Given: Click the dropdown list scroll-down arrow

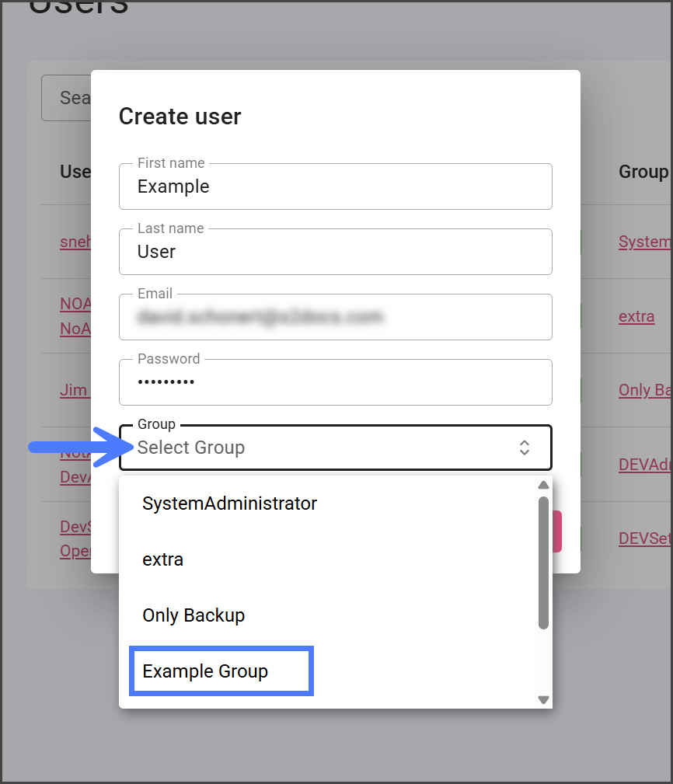Looking at the screenshot, I should [544, 700].
